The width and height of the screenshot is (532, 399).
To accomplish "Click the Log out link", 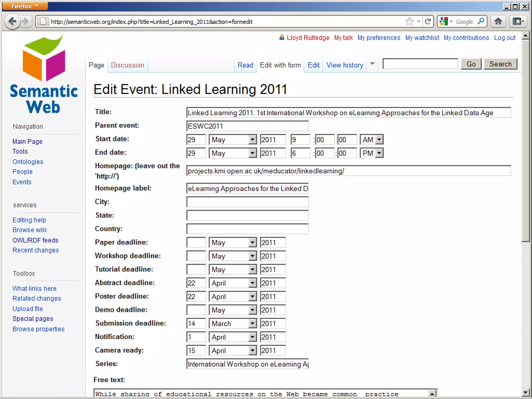I will (x=505, y=38).
